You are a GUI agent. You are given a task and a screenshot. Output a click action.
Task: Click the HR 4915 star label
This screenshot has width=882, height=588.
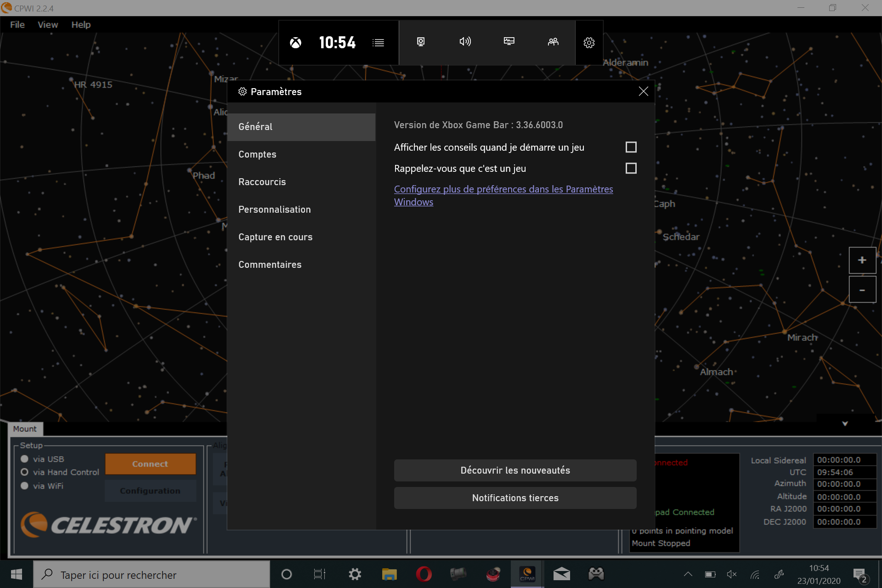(93, 85)
